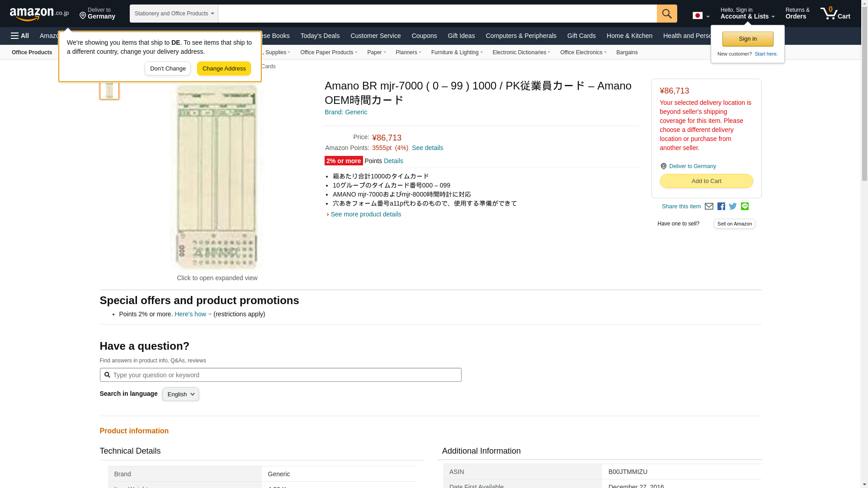The width and height of the screenshot is (868, 488).
Task: Open the Planners category menu
Action: point(408,52)
